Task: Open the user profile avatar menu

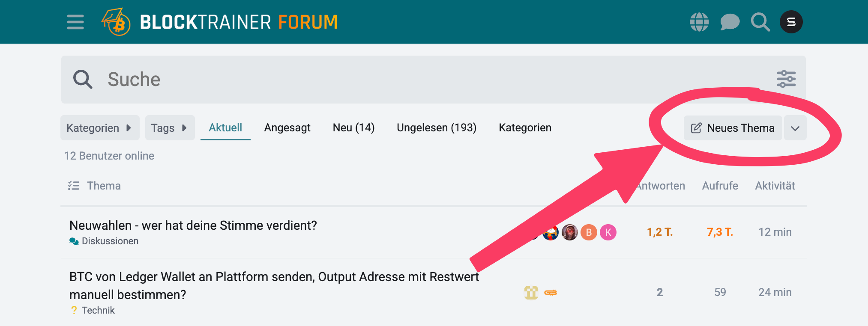Action: click(x=791, y=22)
